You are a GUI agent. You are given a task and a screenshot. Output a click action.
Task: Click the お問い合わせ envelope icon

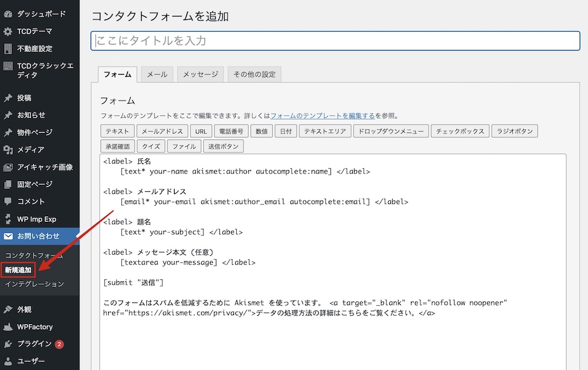coord(8,236)
